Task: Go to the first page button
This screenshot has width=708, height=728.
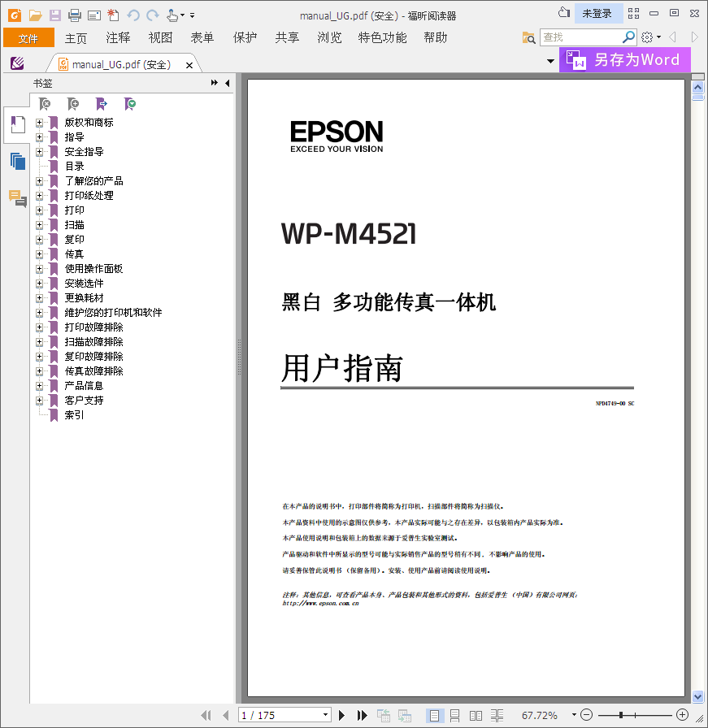Action: pyautogui.click(x=206, y=715)
